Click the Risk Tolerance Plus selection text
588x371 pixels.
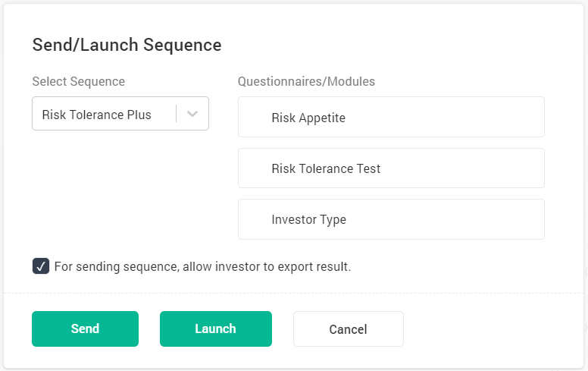[x=97, y=115]
